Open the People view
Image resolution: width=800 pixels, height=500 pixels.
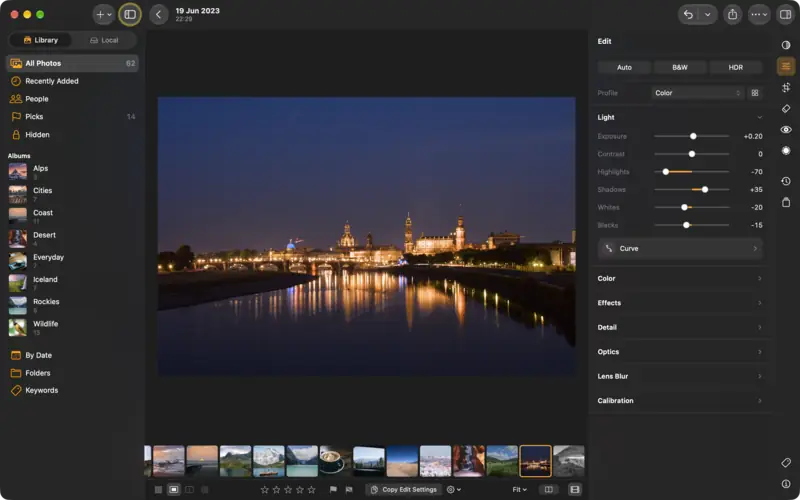tap(72, 99)
